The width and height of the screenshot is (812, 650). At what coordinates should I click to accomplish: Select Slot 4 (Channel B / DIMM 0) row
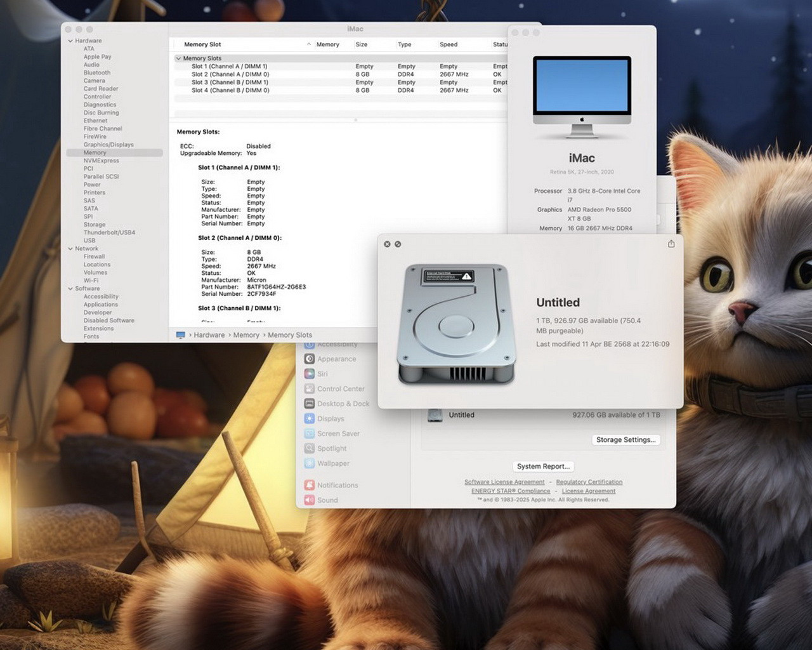point(341,91)
